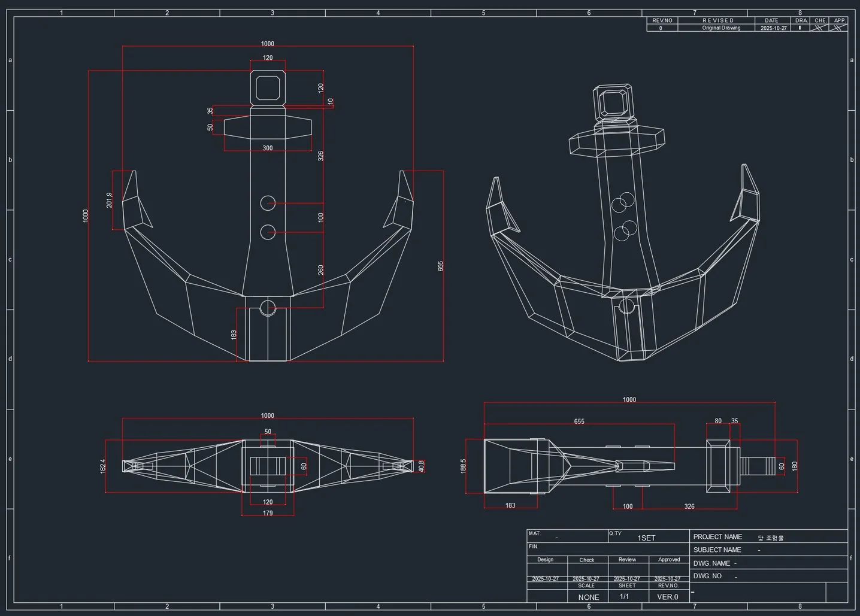Select the 'Q.TY' label
860x616 pixels.
615,533
